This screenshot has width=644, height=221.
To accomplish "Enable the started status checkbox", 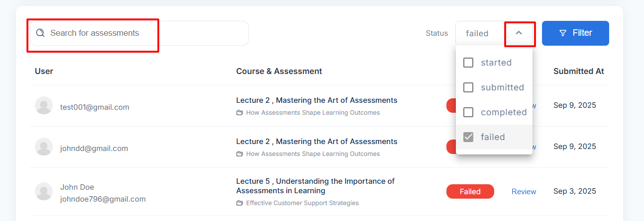I will click(x=468, y=63).
